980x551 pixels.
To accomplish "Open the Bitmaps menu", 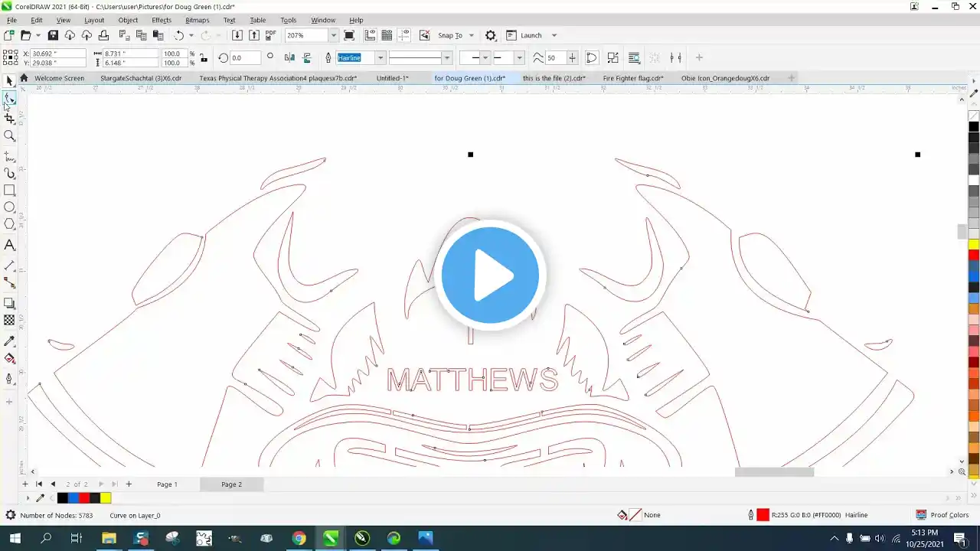I will point(198,20).
